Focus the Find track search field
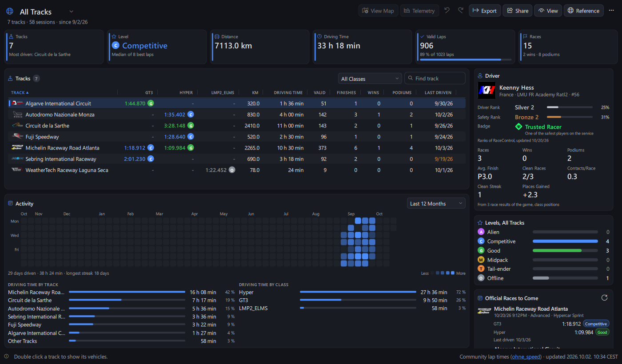This screenshot has width=622, height=364. click(x=435, y=79)
